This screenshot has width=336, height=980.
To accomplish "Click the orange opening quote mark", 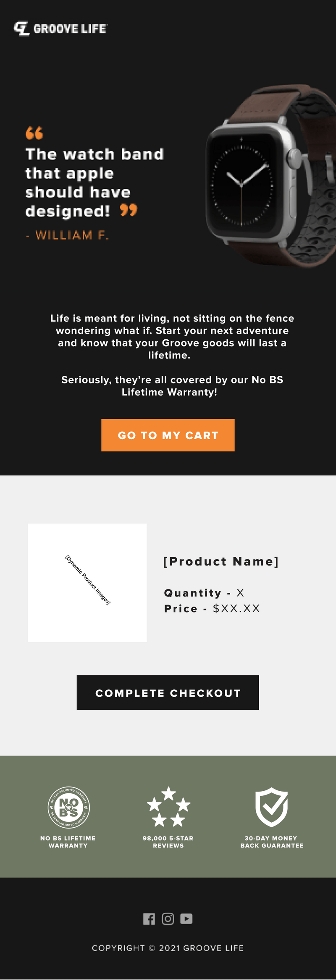I will pyautogui.click(x=34, y=133).
